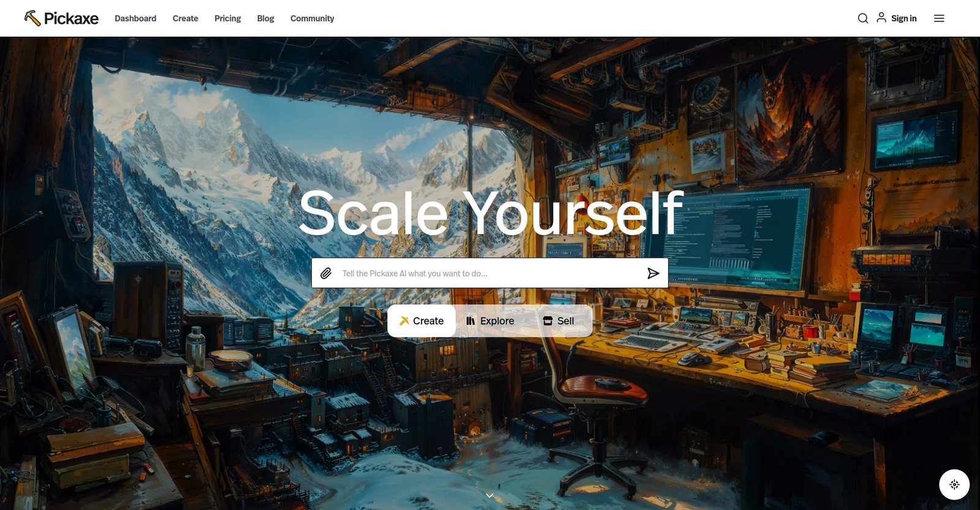The height and width of the screenshot is (510, 980).
Task: Click the bookshelf icon beside Explore
Action: tap(470, 321)
